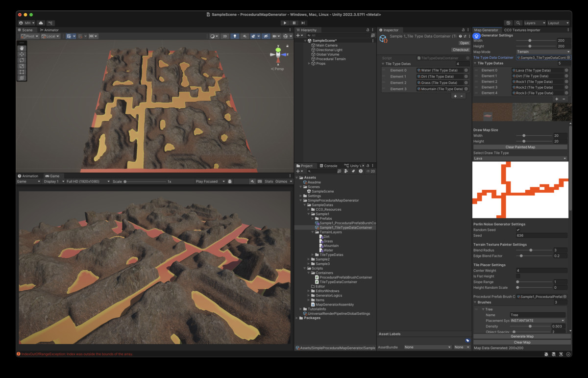Click the cloud services icon
Image resolution: width=588 pixels, height=378 pixels.
point(41,23)
